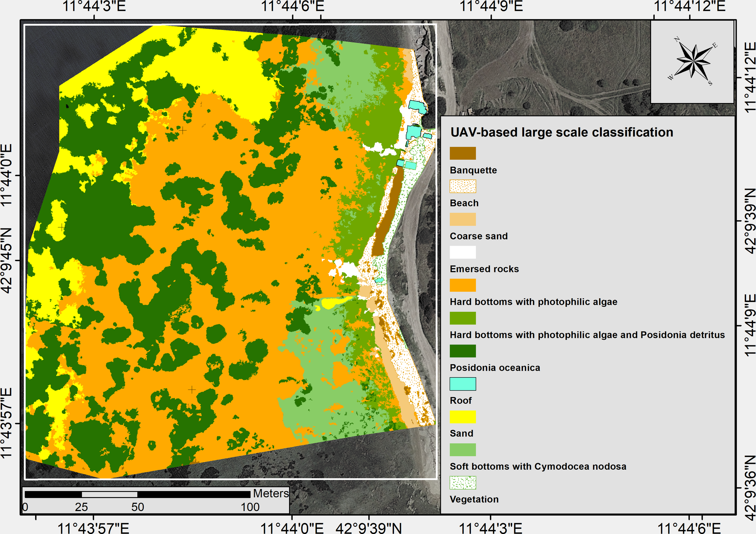The width and height of the screenshot is (756, 534).
Task: Click the Cymodocea nodosa light green swatch
Action: [x=463, y=449]
